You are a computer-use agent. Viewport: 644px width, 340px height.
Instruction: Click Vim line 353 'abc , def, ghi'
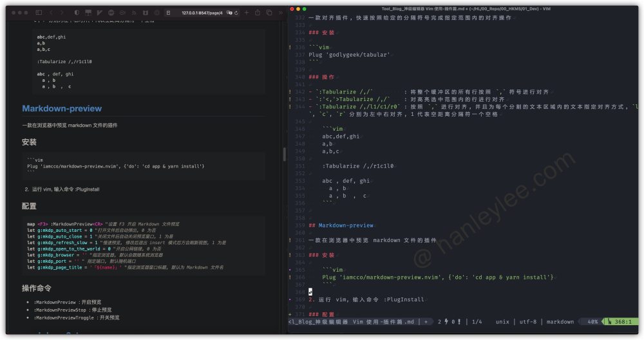(346, 181)
